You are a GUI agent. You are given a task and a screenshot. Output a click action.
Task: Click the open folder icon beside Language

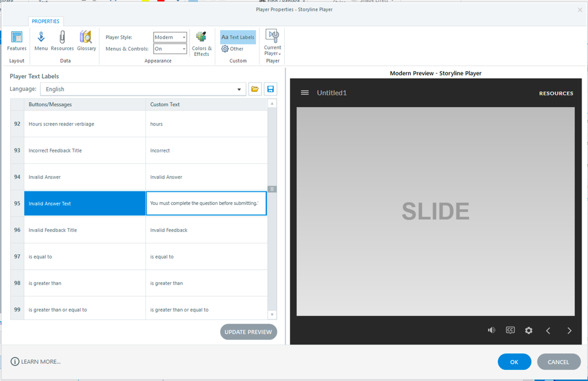[x=255, y=90]
